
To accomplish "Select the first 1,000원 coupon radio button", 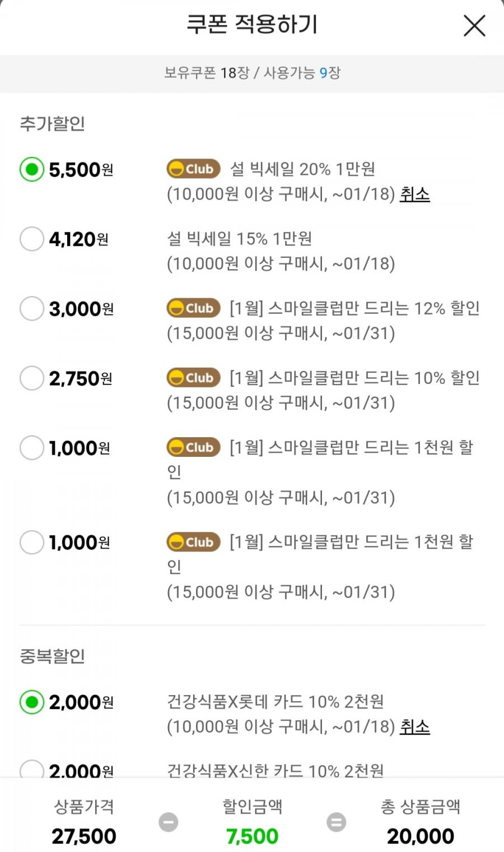I will tap(32, 448).
